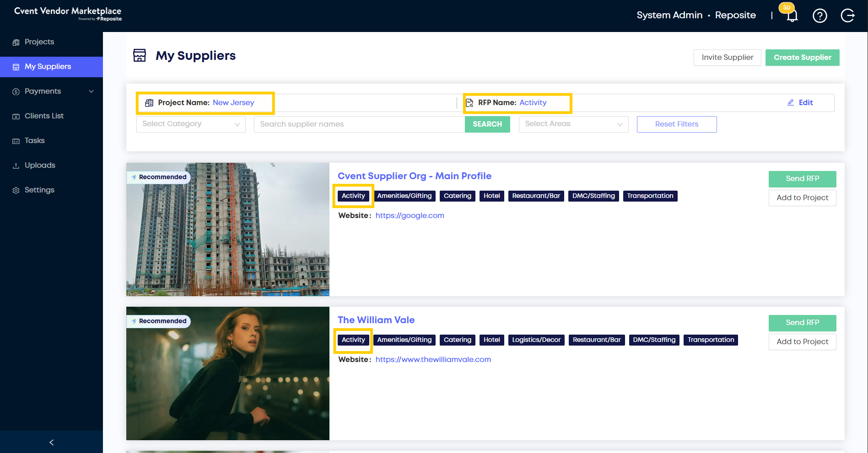Open the https://google.com website link
Viewport: 868px width, 453px height.
pyautogui.click(x=410, y=215)
